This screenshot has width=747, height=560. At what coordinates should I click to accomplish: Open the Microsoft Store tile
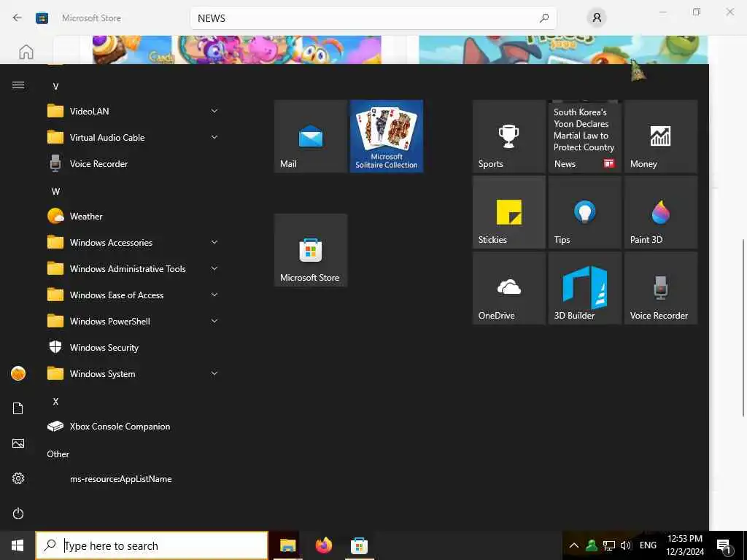[x=311, y=250]
